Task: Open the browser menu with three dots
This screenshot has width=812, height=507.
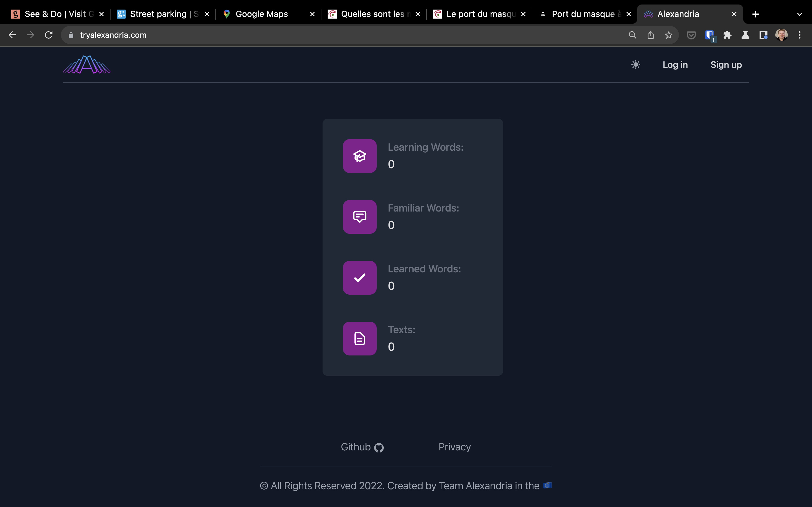Action: coord(800,35)
